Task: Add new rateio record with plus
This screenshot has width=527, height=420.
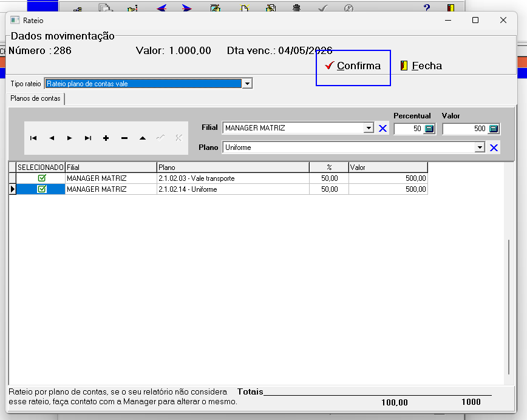Action: click(x=106, y=138)
